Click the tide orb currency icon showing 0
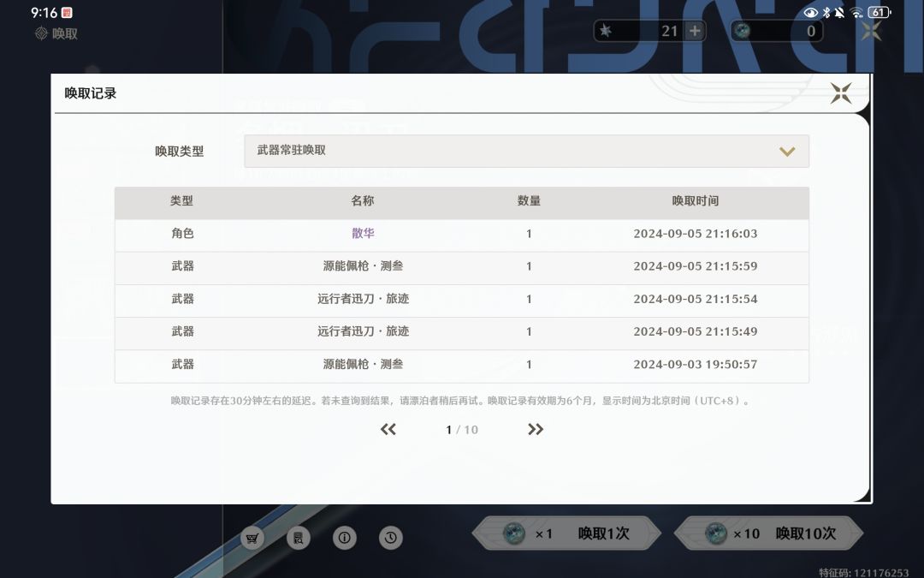 743,31
